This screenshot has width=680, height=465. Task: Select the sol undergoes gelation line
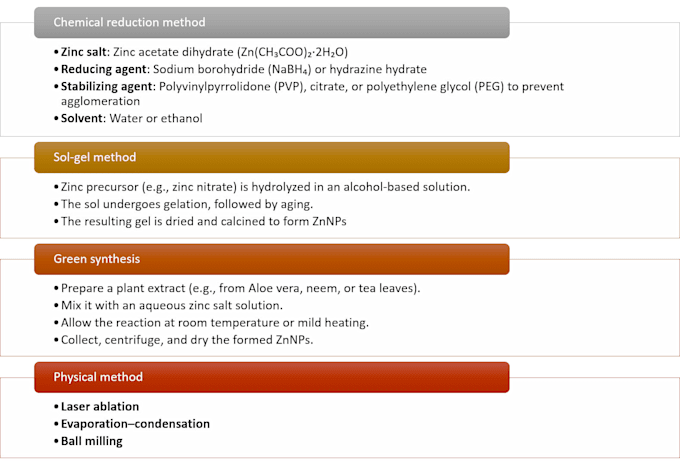(183, 204)
